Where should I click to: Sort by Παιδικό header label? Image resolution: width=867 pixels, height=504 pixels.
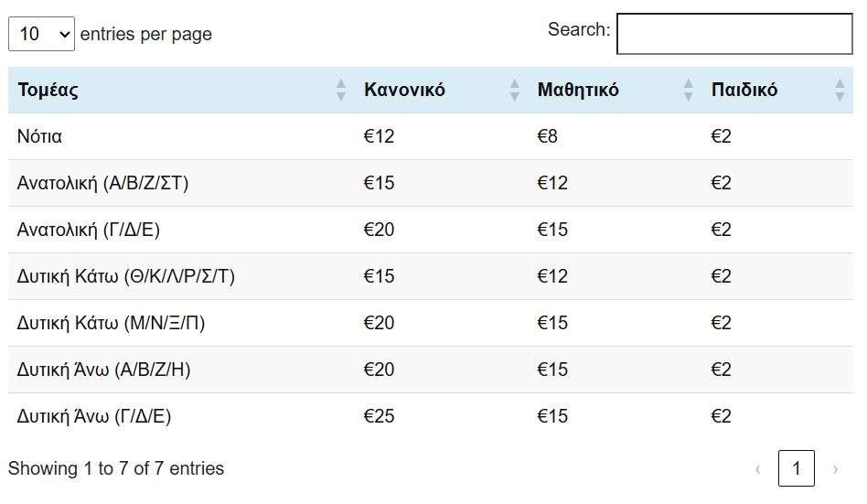pyautogui.click(x=744, y=90)
